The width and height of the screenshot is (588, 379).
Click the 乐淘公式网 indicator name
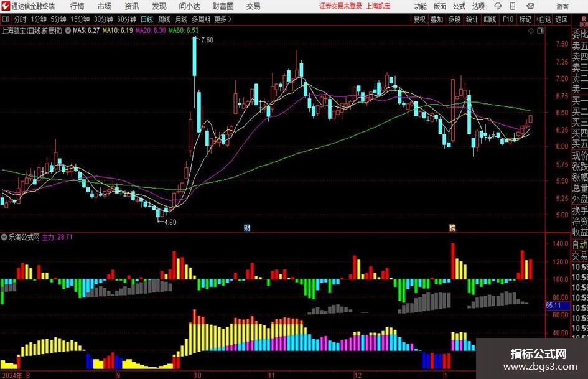pos(24,237)
